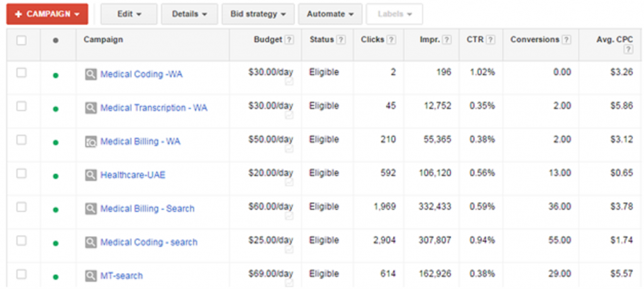Screen dimensions: 644x289
Task: Click the 2,904 clicks cell
Action: [x=385, y=241]
